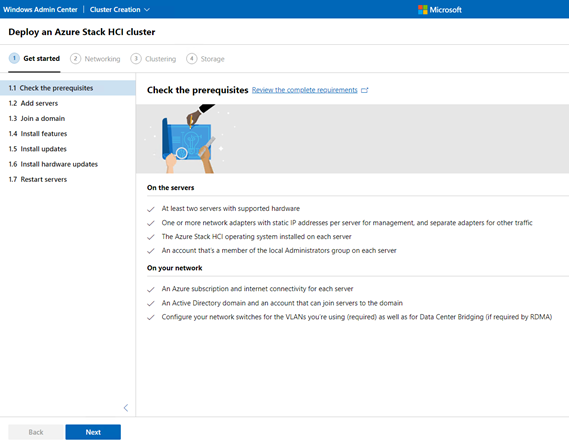Click the blueprint illustration image

point(189,139)
